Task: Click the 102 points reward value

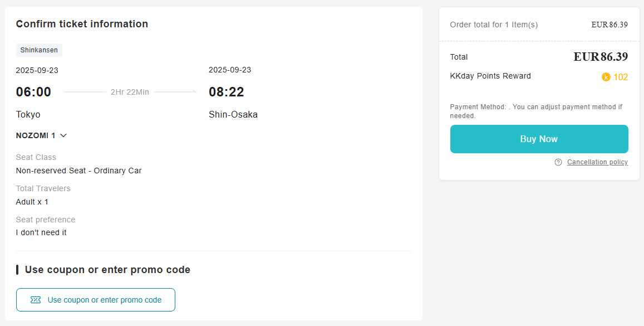Action: coord(620,77)
